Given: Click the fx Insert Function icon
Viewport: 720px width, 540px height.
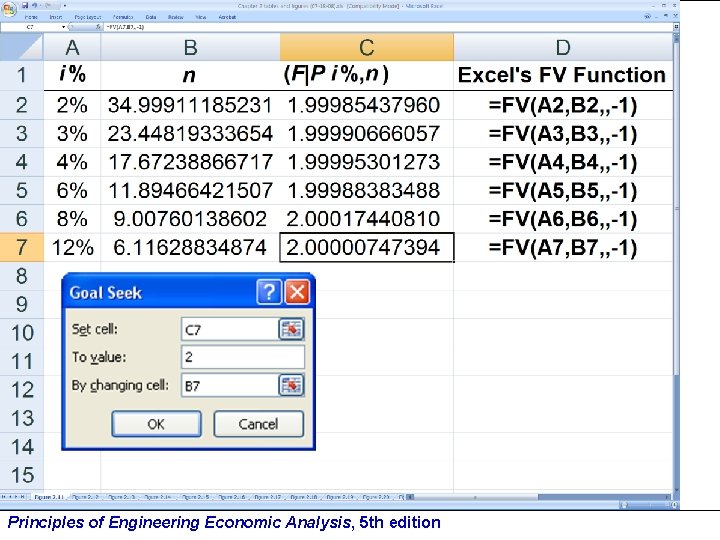Looking at the screenshot, I should pyautogui.click(x=98, y=27).
